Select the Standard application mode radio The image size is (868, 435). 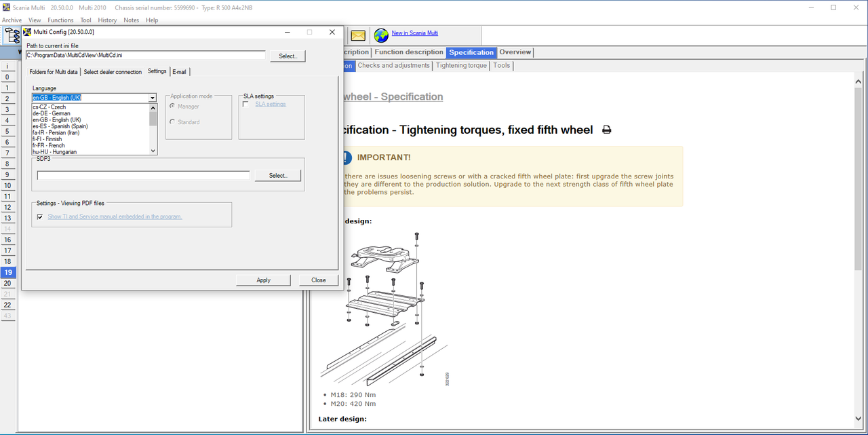(173, 122)
